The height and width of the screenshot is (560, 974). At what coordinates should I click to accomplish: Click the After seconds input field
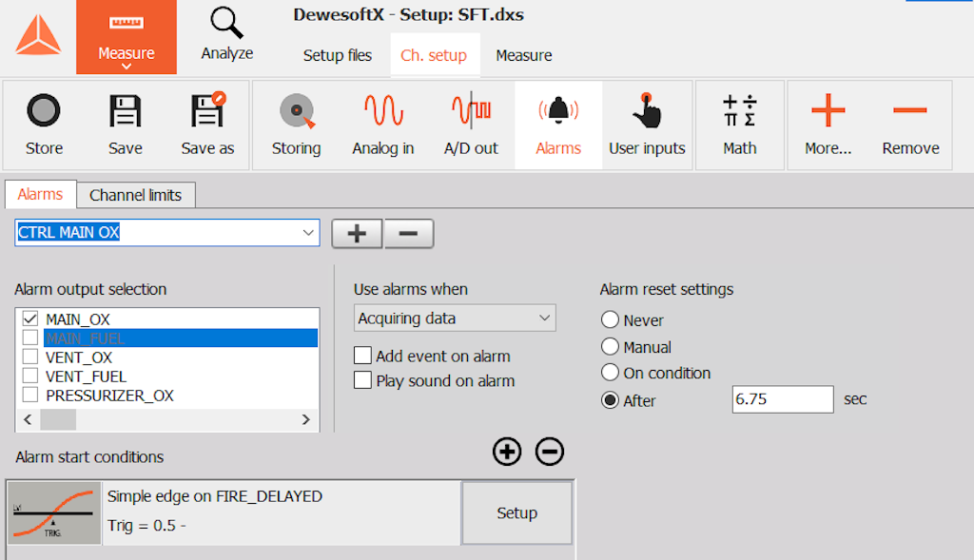coord(783,399)
